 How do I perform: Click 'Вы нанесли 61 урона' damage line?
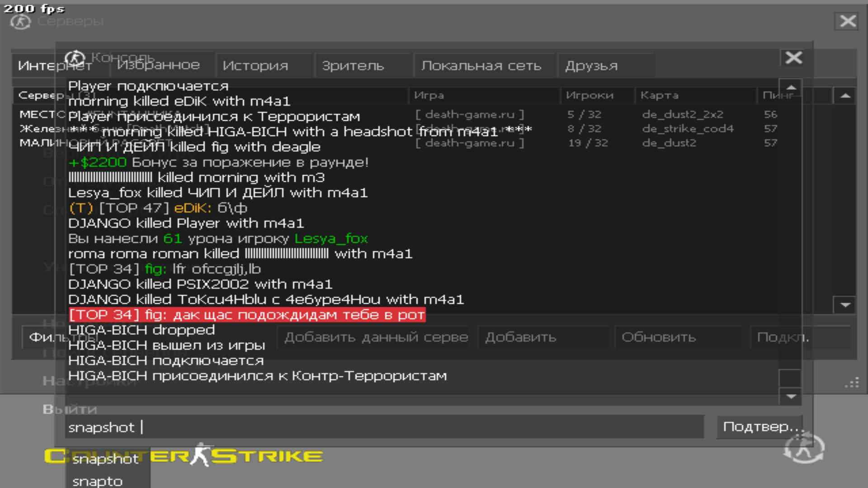pos(218,239)
